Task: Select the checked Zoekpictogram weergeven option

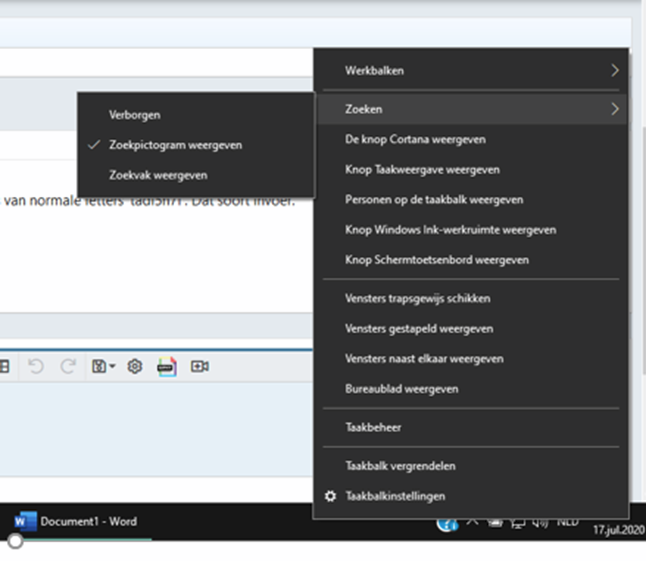Action: point(175,145)
